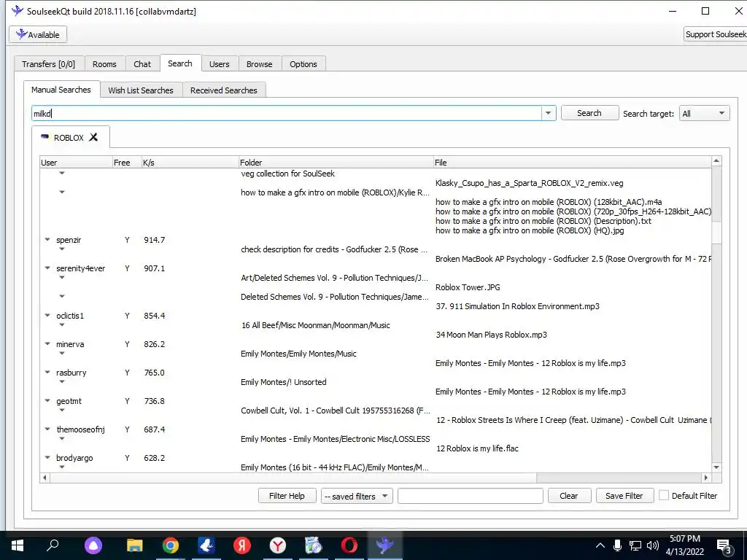Open the Filter Help button
This screenshot has width=747, height=560.
click(287, 496)
